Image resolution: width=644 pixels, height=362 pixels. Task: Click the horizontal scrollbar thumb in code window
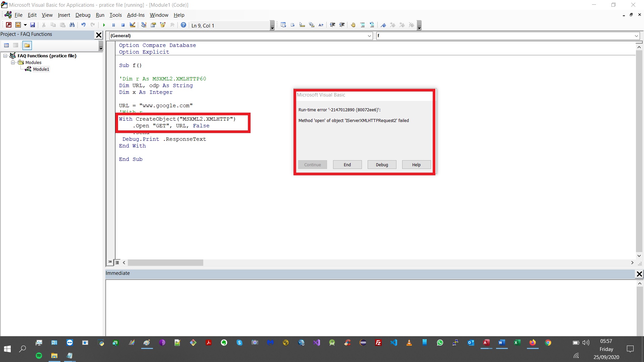[x=165, y=263]
